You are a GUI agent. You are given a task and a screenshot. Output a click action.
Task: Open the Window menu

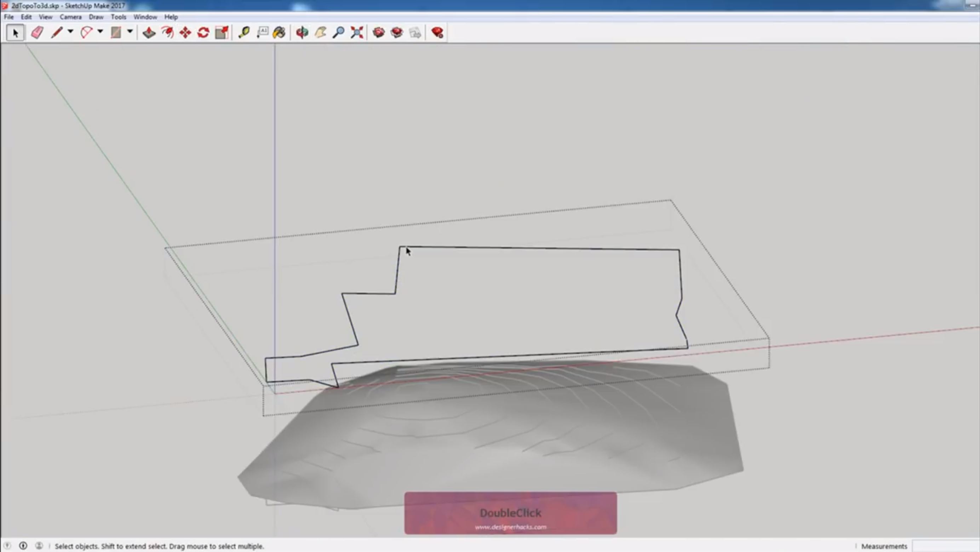145,17
